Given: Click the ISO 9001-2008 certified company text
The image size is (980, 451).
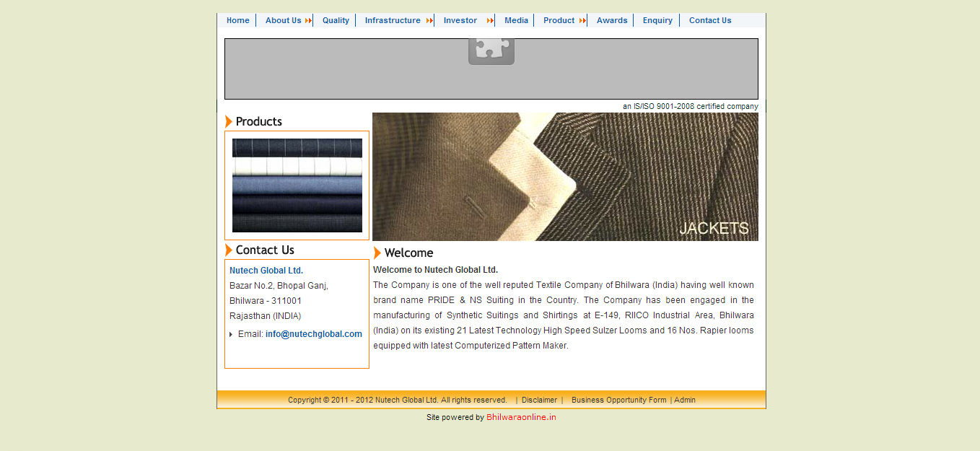Looking at the screenshot, I should point(691,106).
